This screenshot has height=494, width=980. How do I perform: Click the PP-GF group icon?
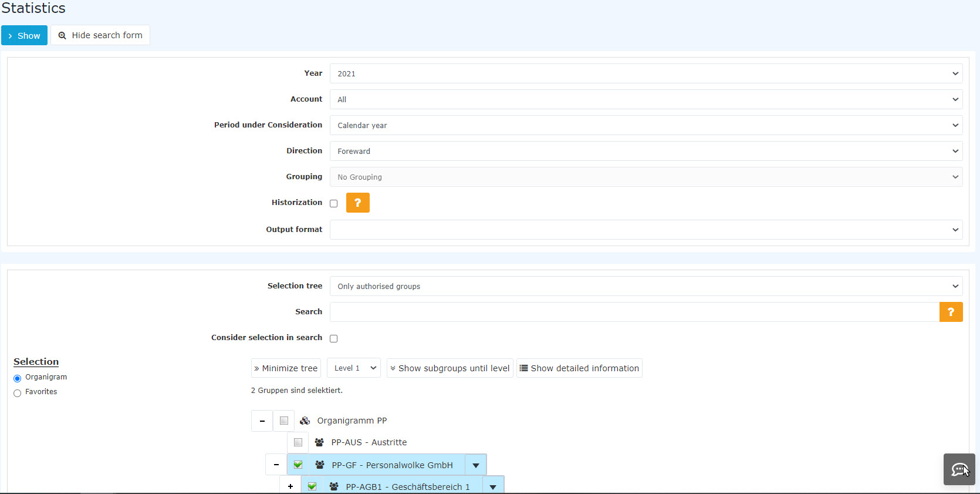[320, 465]
